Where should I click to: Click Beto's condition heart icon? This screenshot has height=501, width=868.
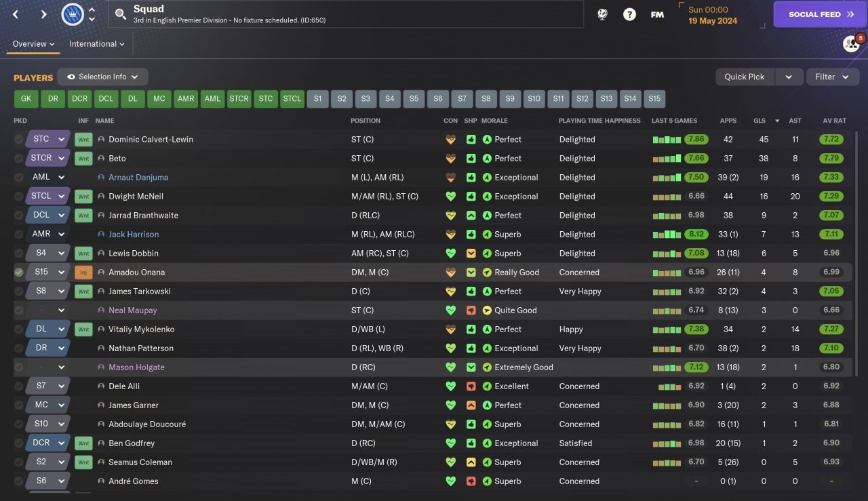pos(450,159)
